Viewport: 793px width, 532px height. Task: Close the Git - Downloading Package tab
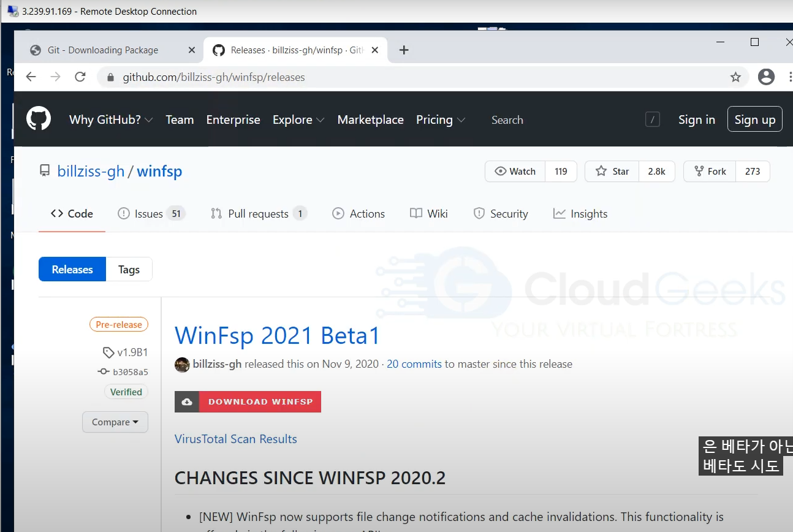pyautogui.click(x=192, y=50)
